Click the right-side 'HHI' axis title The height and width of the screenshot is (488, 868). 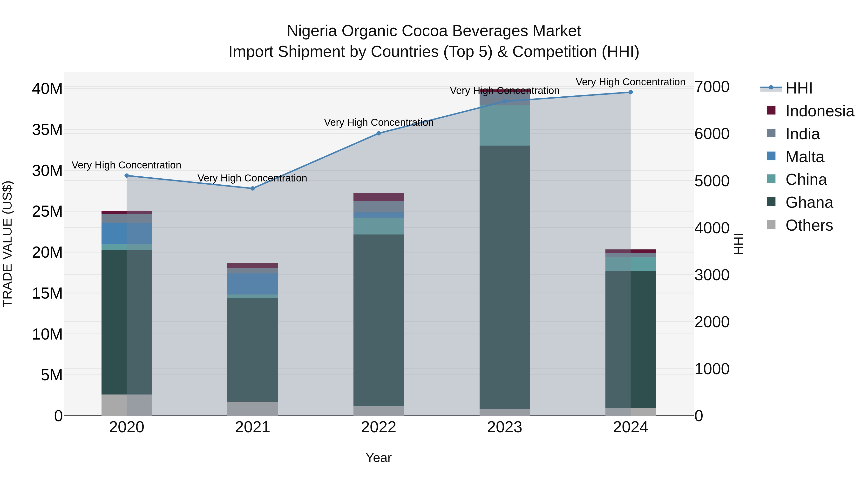point(739,244)
